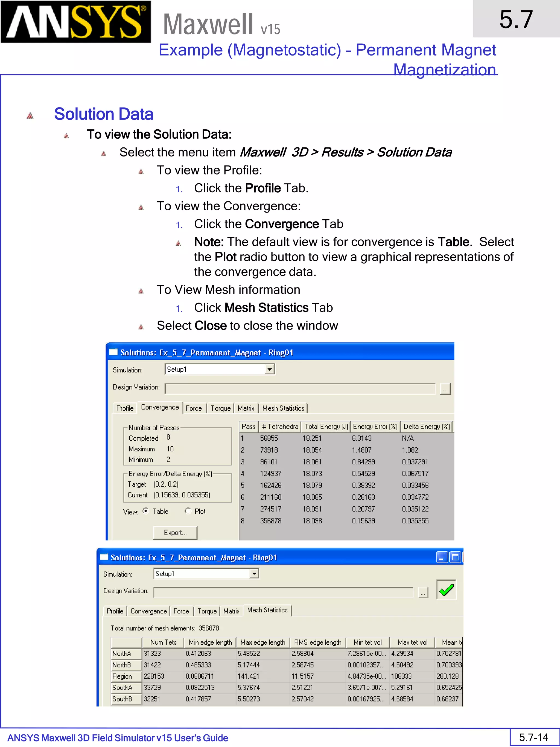Click green checkmark validation icon in lower Solutions window

point(446,590)
